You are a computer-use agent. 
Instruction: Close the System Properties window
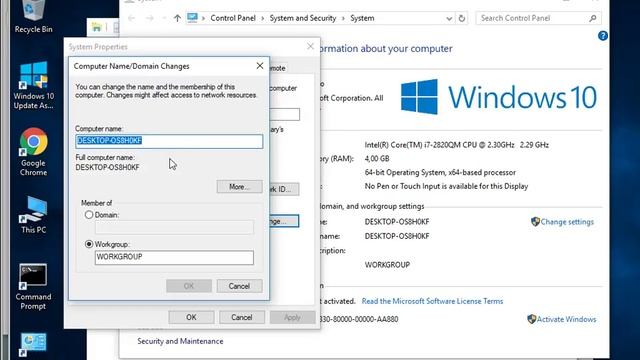tap(310, 47)
